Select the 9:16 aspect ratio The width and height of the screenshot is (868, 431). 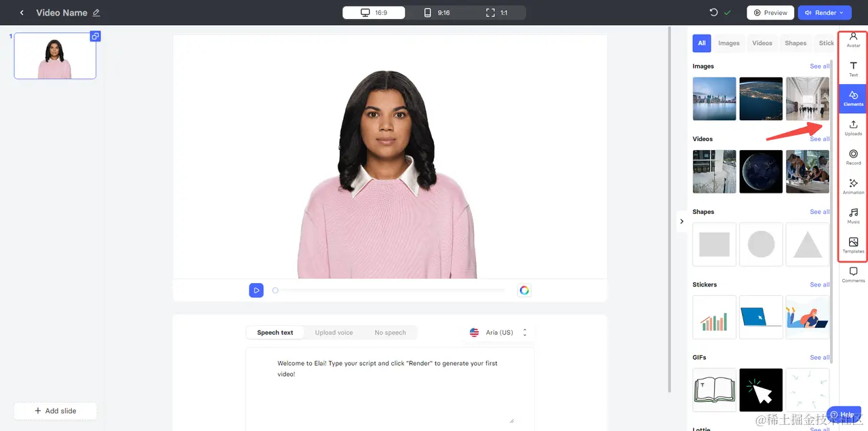coord(436,12)
